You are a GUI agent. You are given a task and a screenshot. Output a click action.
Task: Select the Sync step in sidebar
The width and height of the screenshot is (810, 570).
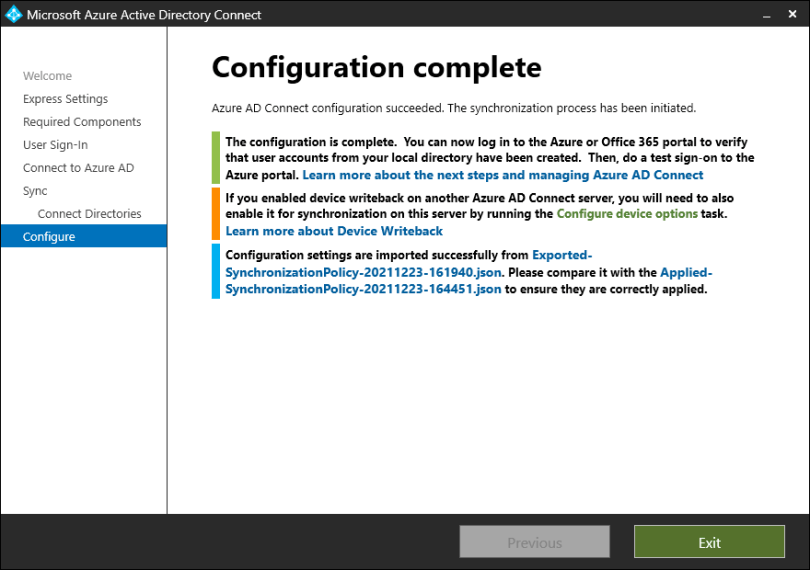pos(36,191)
